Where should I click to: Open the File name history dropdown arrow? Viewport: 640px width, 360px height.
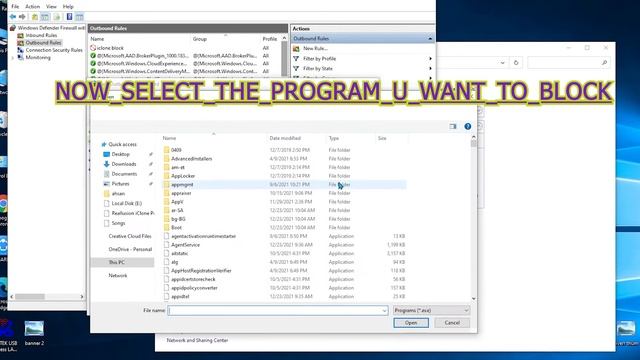pyautogui.click(x=384, y=311)
